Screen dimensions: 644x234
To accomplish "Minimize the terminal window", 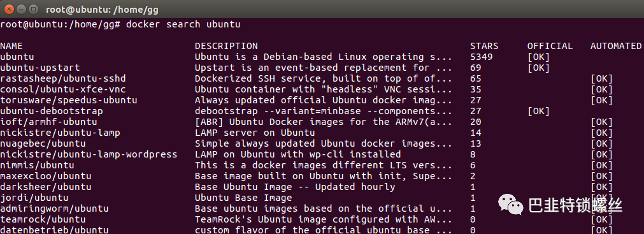I will pos(21,8).
